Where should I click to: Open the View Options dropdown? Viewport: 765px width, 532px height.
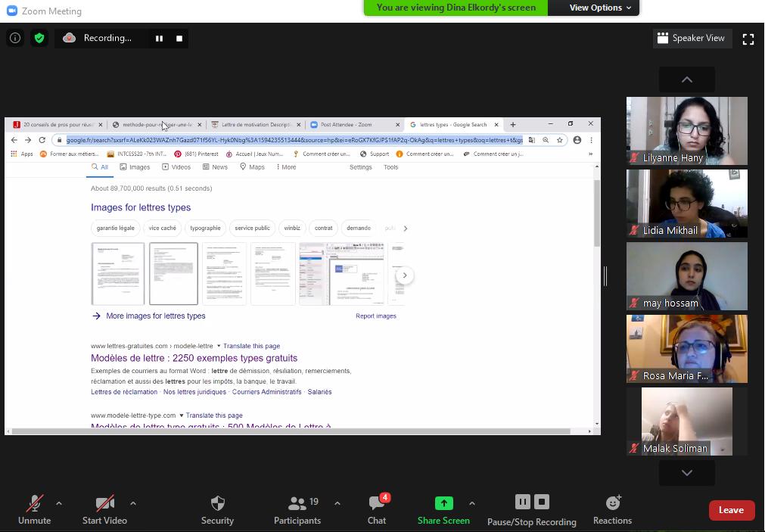599,8
